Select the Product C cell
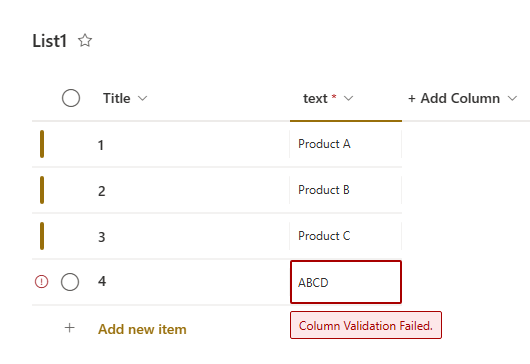This screenshot has width=530, height=364. 345,236
